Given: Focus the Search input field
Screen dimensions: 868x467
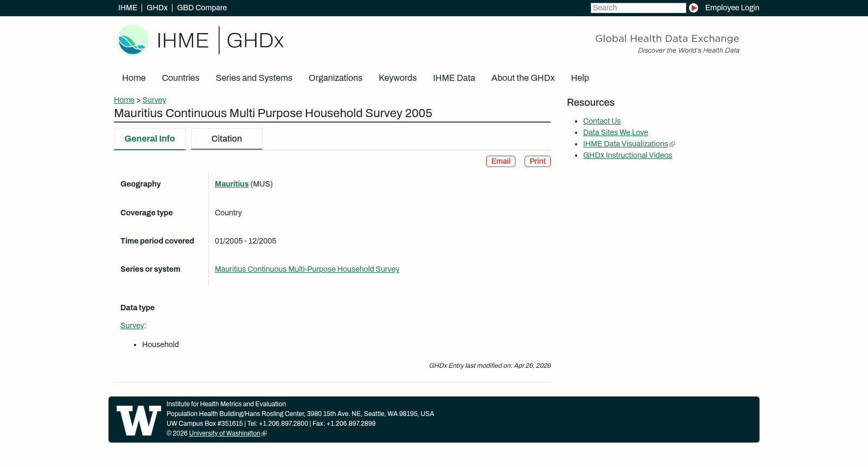Looking at the screenshot, I should click(638, 8).
